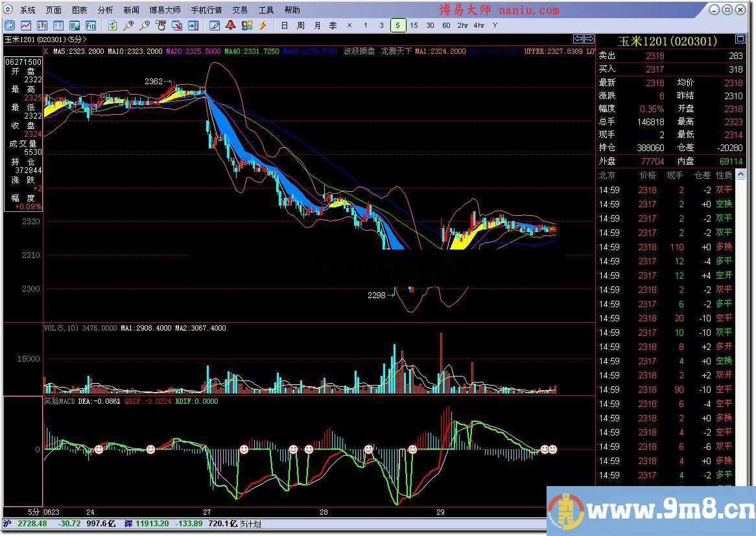Click date marker 27 on time axis
756x536 pixels.
tap(207, 512)
